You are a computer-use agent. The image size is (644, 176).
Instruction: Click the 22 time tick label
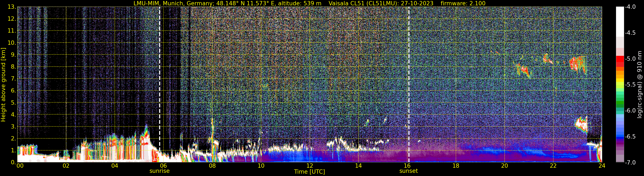553,166
